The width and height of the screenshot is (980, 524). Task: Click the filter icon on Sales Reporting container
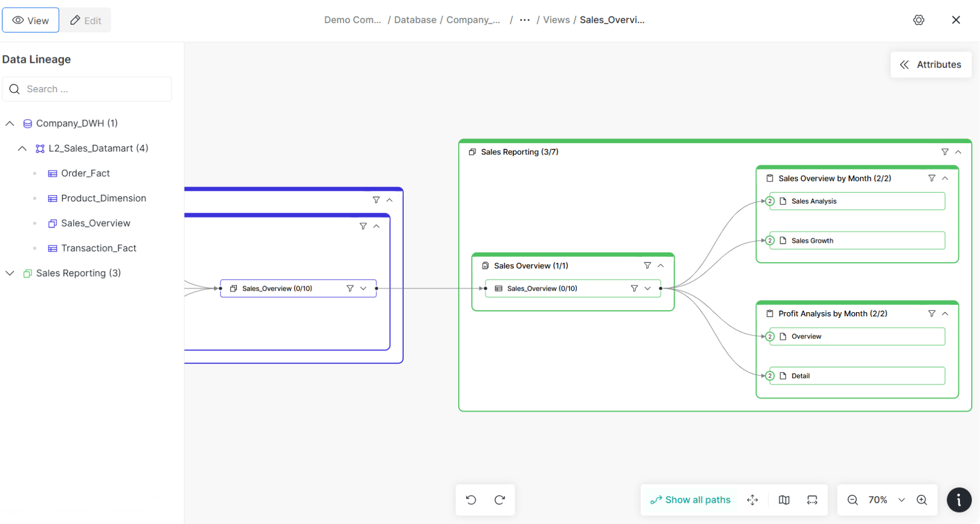coord(944,151)
